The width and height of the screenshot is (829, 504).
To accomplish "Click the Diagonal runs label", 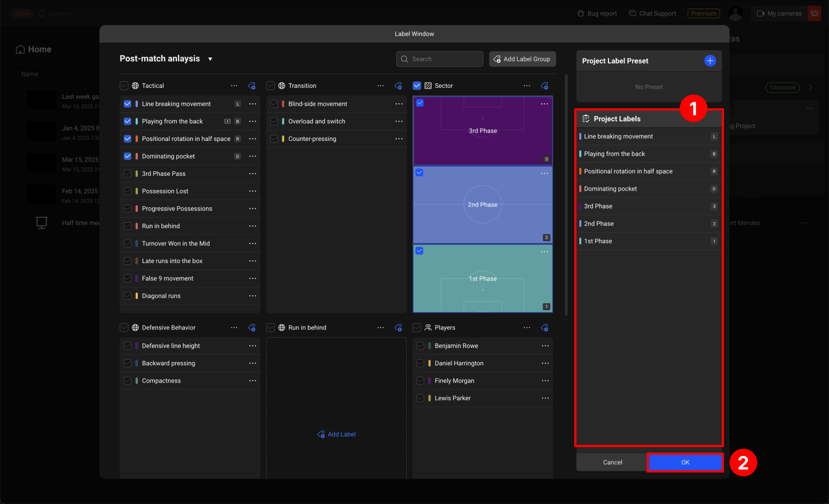I will [x=161, y=296].
